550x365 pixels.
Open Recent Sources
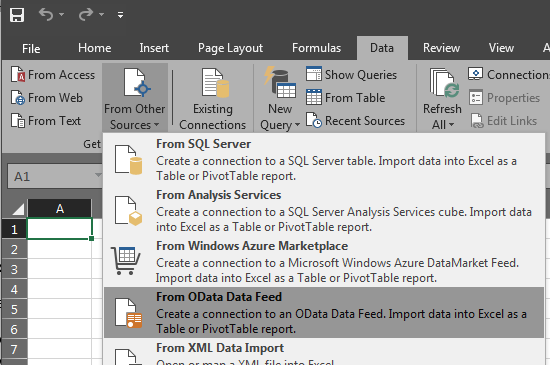(x=355, y=121)
